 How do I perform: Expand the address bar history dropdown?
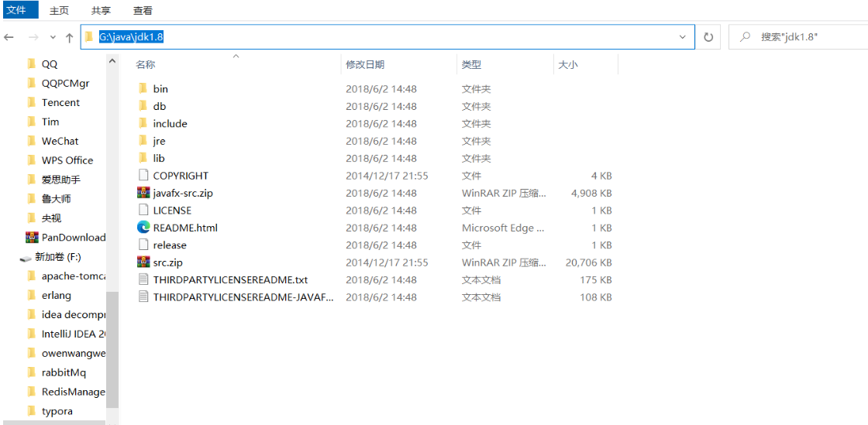683,37
